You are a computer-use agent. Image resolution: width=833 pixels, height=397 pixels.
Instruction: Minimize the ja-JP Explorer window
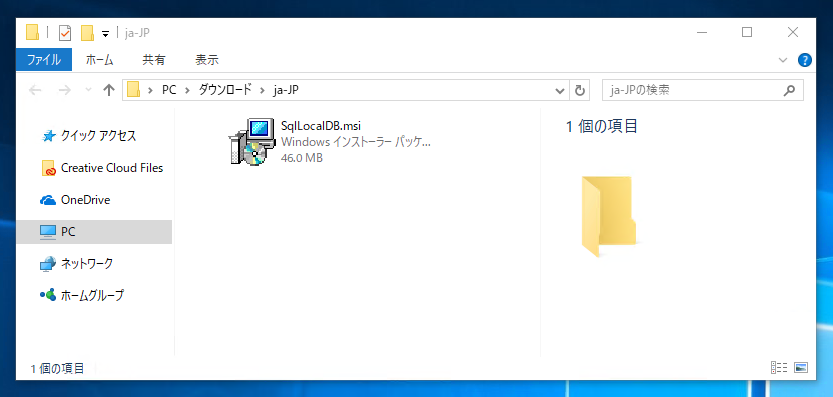coord(702,32)
